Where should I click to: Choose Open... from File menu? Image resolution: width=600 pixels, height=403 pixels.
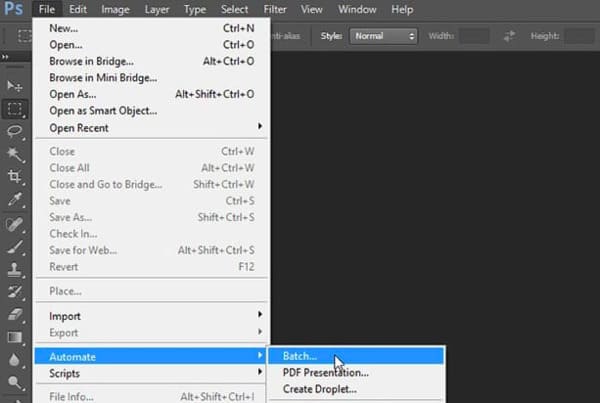(152, 44)
